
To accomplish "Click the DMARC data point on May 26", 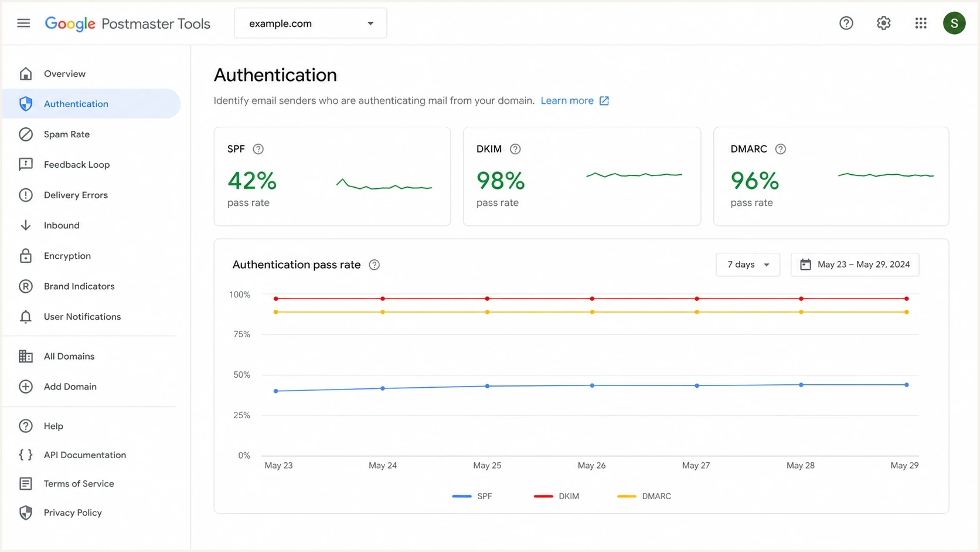I will click(592, 312).
